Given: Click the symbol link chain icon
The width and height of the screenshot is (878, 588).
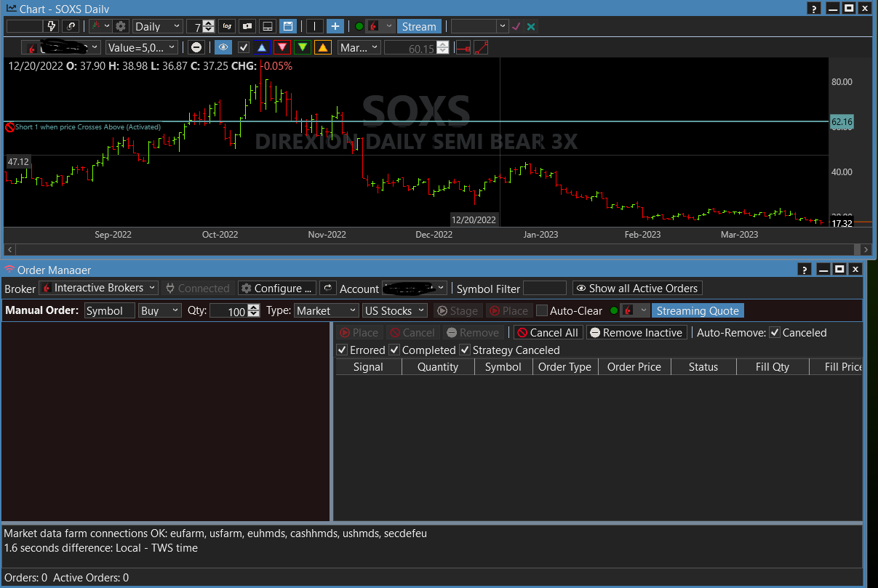Looking at the screenshot, I should tap(71, 26).
